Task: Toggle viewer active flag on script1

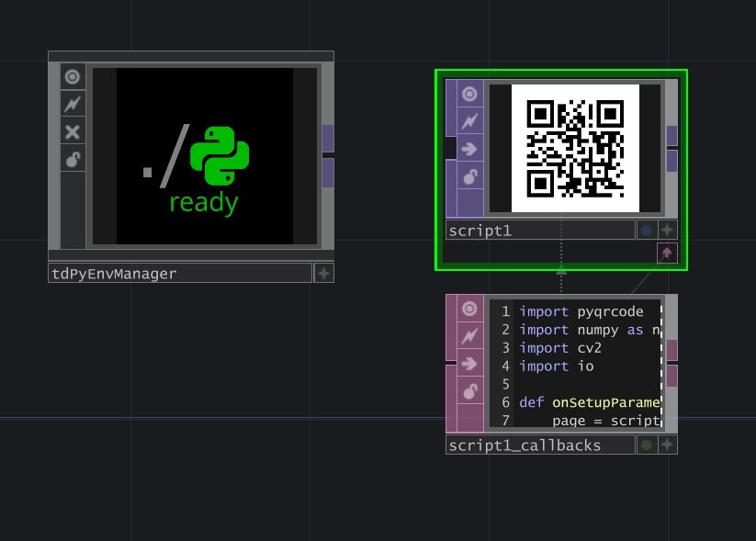Action: click(x=469, y=94)
